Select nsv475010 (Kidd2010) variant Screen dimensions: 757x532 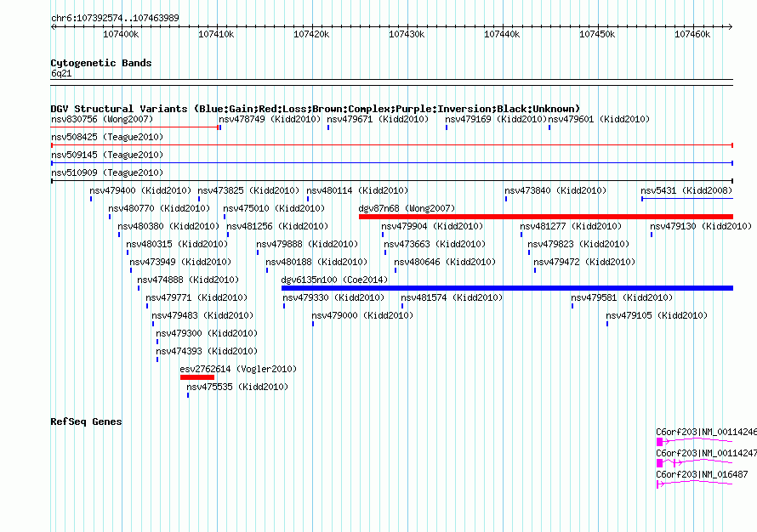pos(274,208)
